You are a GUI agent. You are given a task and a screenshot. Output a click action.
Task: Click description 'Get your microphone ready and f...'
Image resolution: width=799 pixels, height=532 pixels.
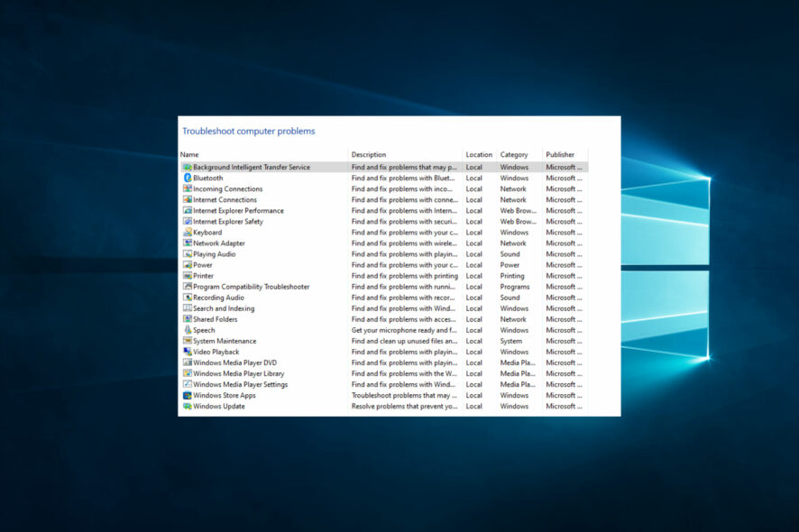[404, 330]
